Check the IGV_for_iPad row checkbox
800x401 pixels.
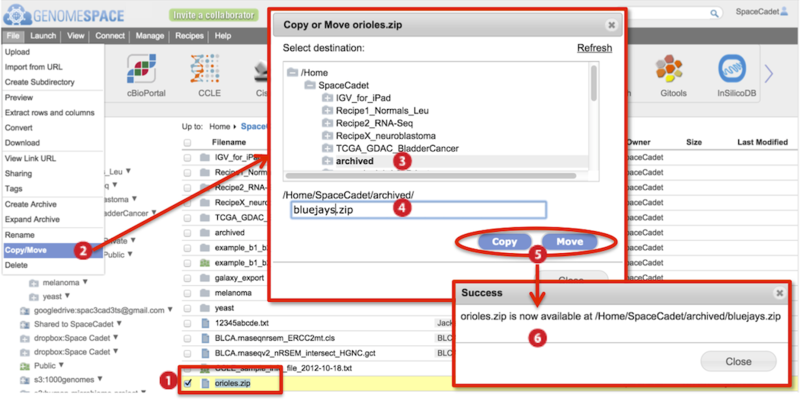187,157
